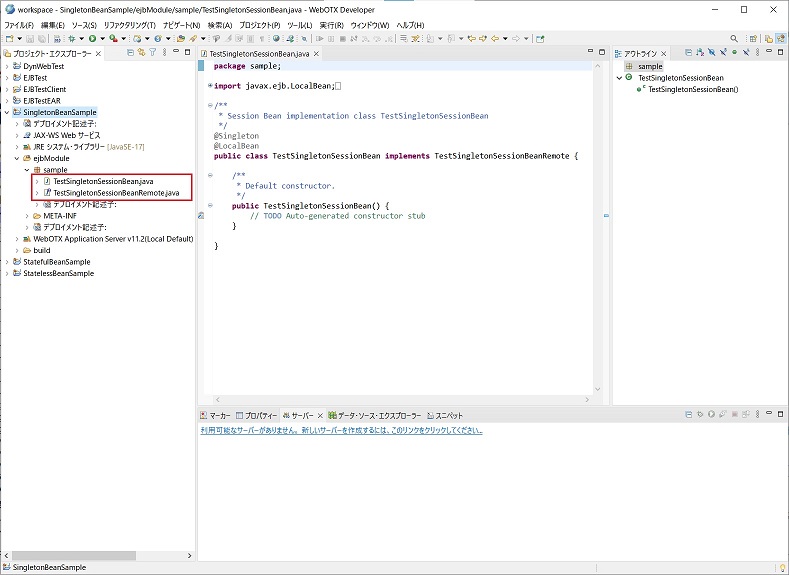Click Collapse All in Project Explorer toolbar
The height and width of the screenshot is (575, 789).
pos(130,52)
